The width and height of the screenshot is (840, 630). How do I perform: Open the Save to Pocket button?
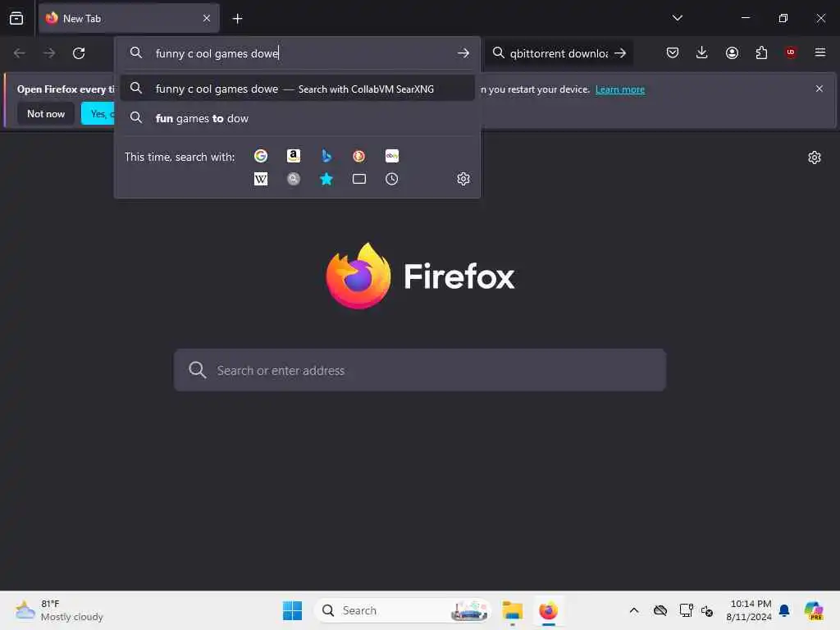(x=673, y=52)
